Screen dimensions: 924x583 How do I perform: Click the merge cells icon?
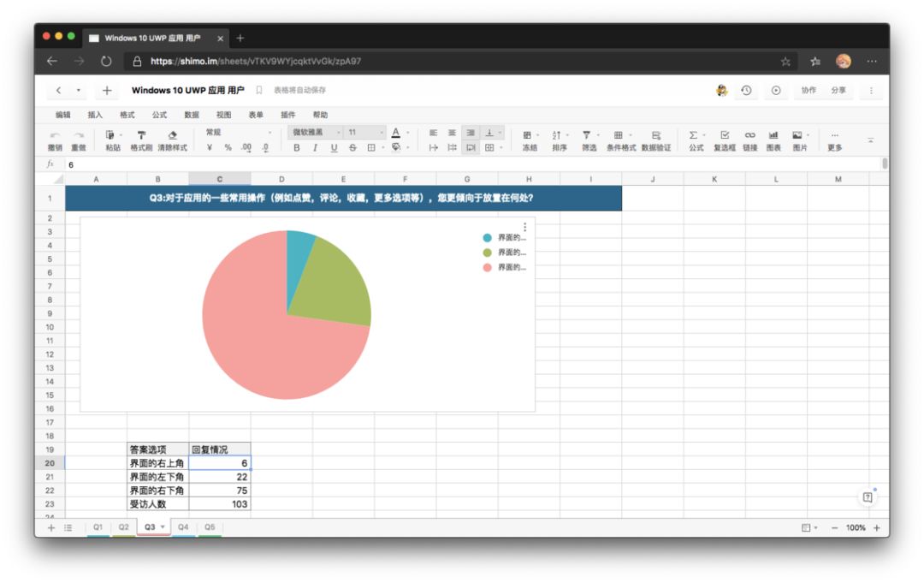(489, 148)
